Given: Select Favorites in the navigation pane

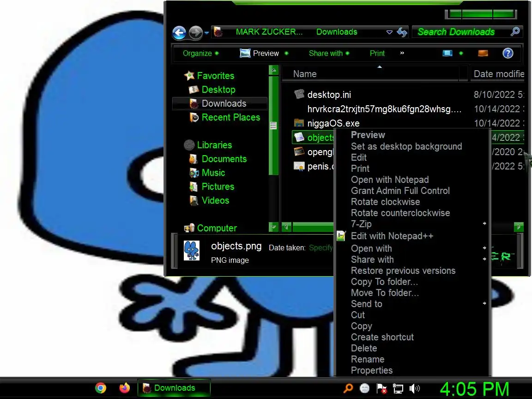Looking at the screenshot, I should tap(209, 76).
